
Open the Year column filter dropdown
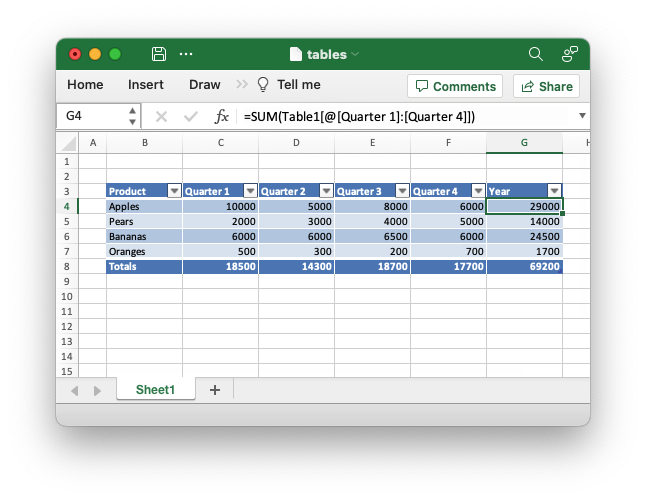pyautogui.click(x=554, y=191)
